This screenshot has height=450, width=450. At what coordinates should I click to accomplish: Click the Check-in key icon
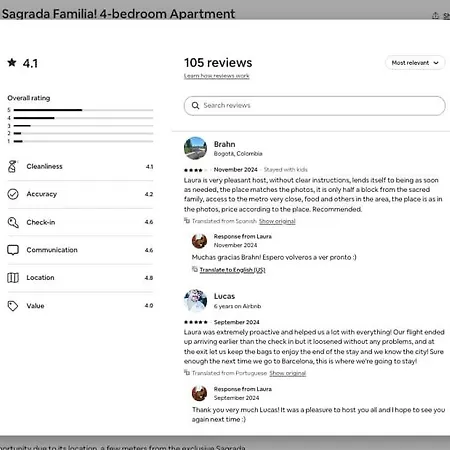13,222
